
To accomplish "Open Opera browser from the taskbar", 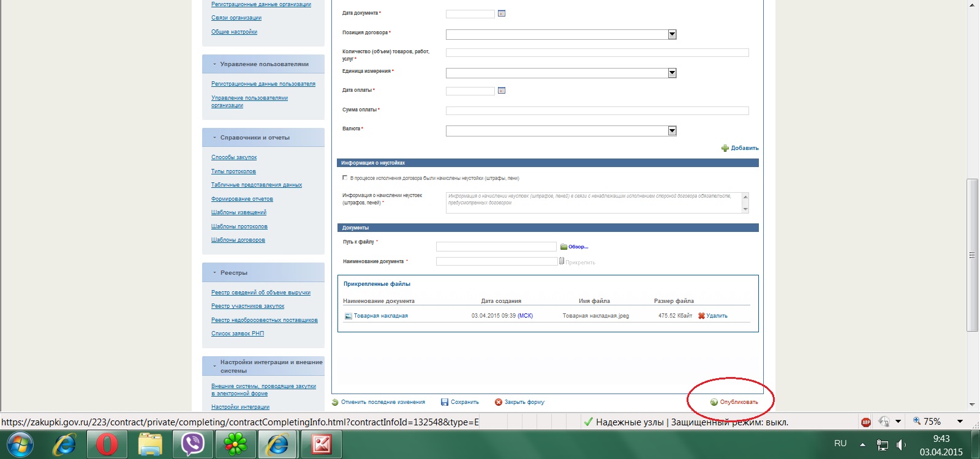I will point(107,444).
